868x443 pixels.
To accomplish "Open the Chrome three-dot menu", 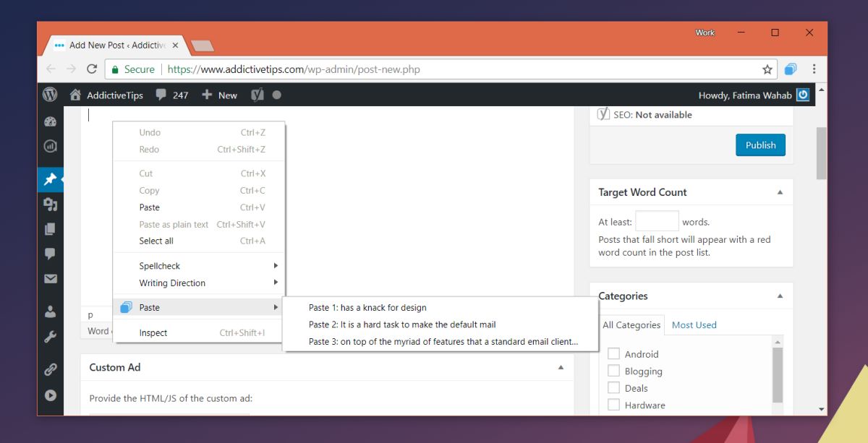I will (x=814, y=69).
